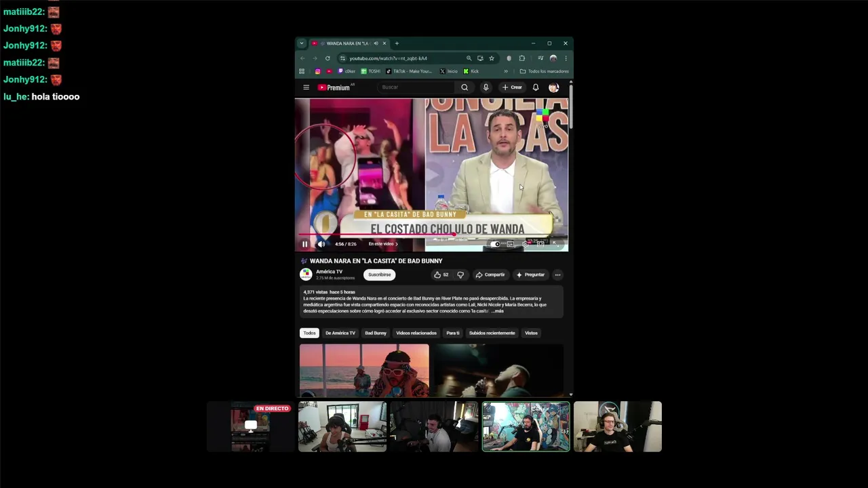Enter fullscreen mode in video player
Viewport: 868px width, 488px height.
point(555,244)
